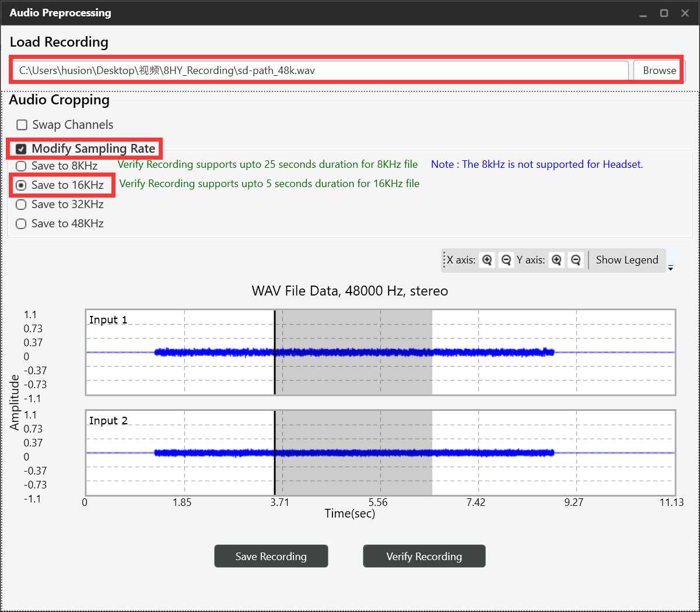Select the Save to 32KHz option
700x612 pixels.
(21, 204)
